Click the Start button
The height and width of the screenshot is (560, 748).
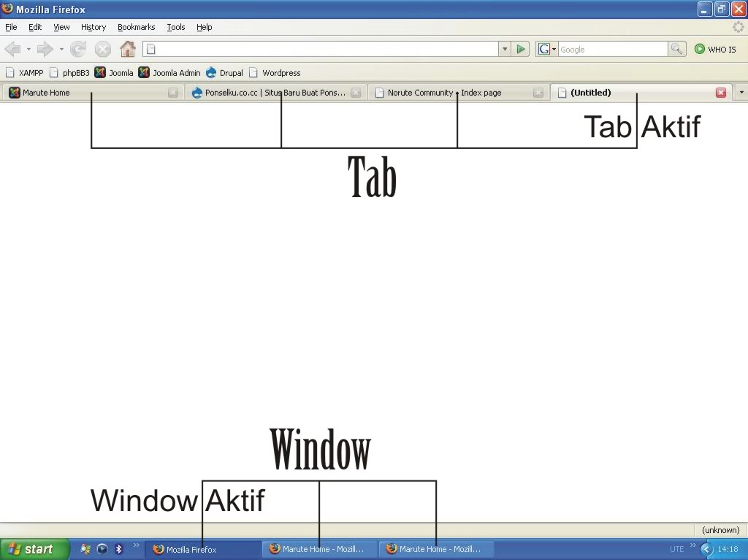point(33,548)
